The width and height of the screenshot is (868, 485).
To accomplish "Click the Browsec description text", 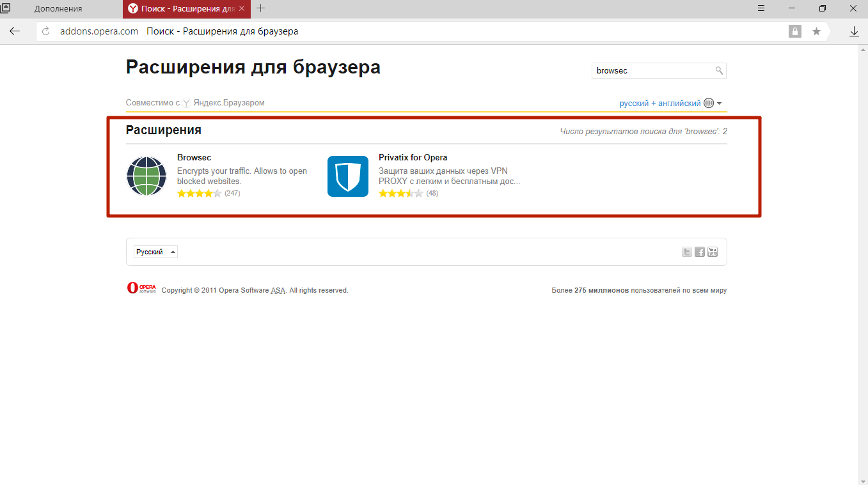I will click(x=242, y=176).
